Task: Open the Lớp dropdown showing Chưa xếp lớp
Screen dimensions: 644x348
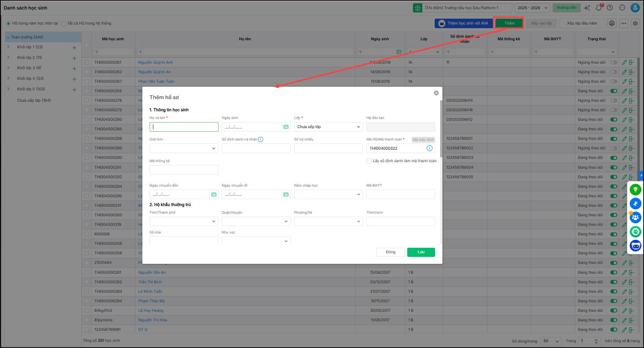Action: [x=328, y=127]
